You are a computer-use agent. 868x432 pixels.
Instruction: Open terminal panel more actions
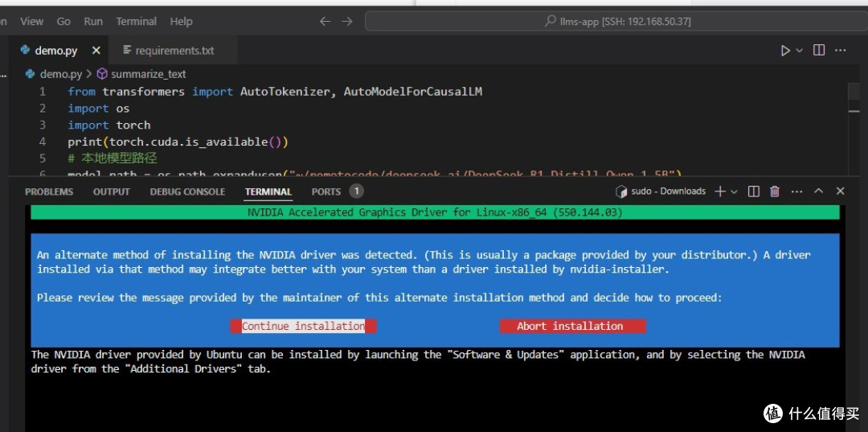tap(796, 191)
